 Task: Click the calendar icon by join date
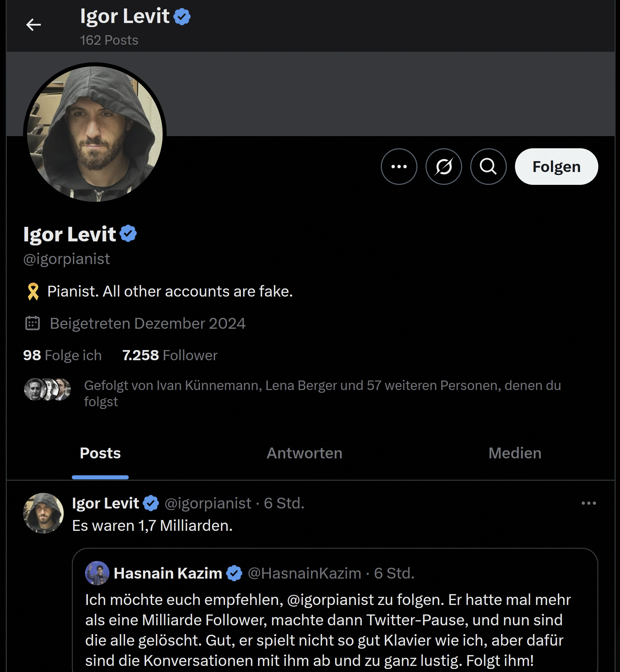33,323
